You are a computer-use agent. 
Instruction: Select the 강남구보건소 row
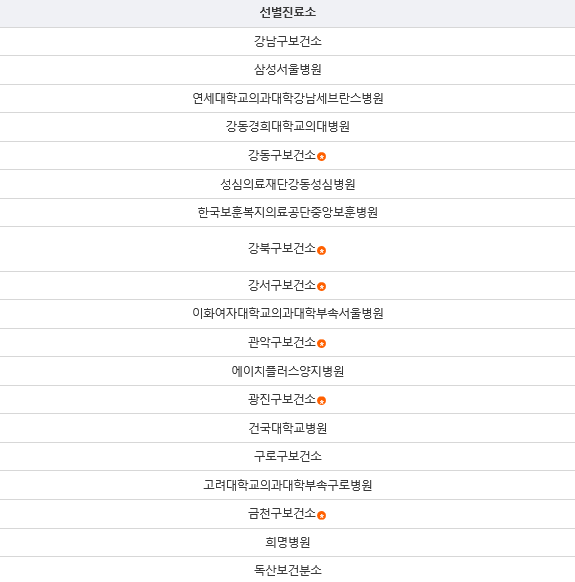pos(287,41)
